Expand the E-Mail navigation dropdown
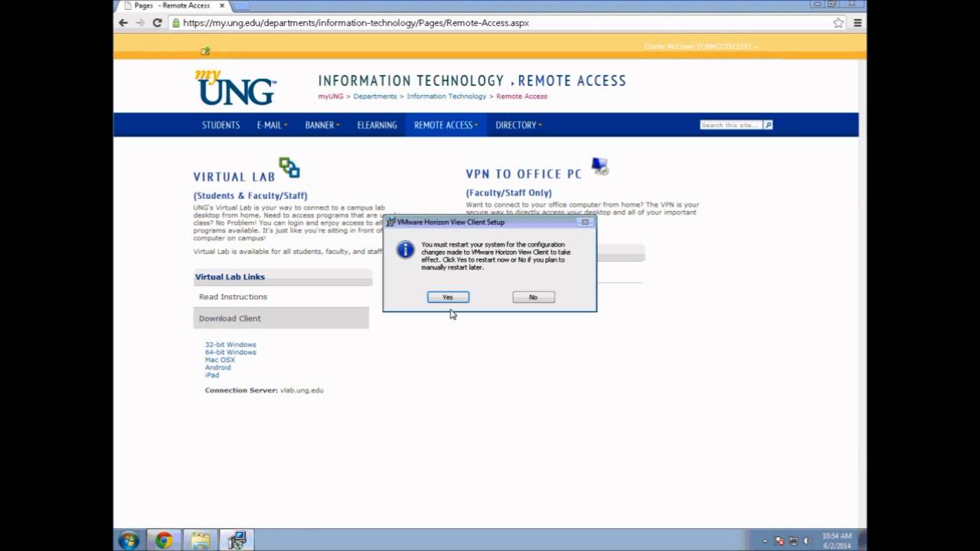Screen dimensions: 980x551 [x=272, y=125]
